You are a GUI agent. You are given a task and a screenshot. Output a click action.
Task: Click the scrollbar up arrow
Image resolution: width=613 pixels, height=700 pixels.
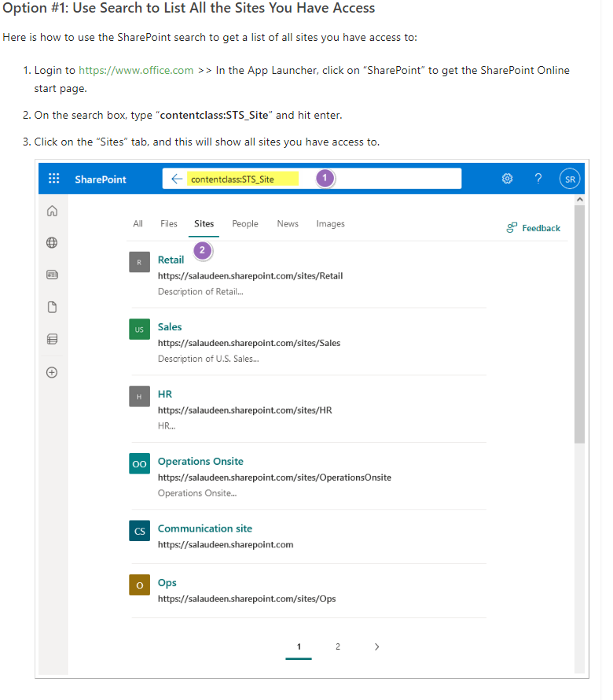pos(579,200)
